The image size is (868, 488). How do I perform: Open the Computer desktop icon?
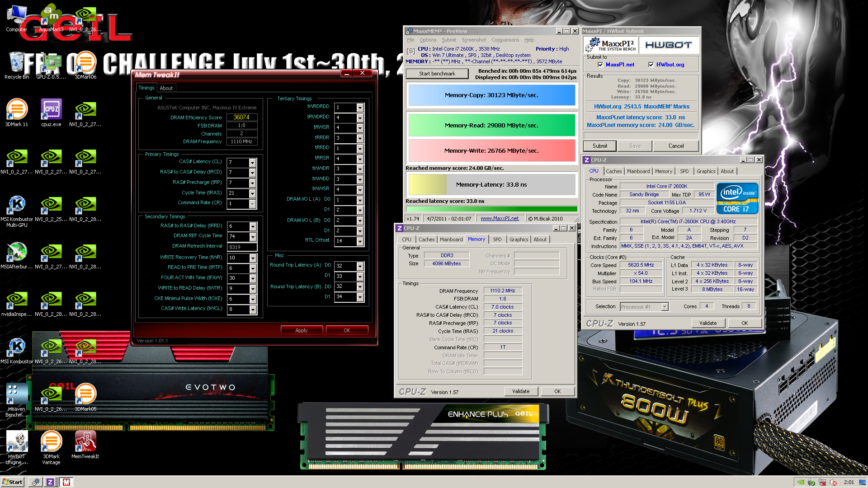tap(16, 19)
